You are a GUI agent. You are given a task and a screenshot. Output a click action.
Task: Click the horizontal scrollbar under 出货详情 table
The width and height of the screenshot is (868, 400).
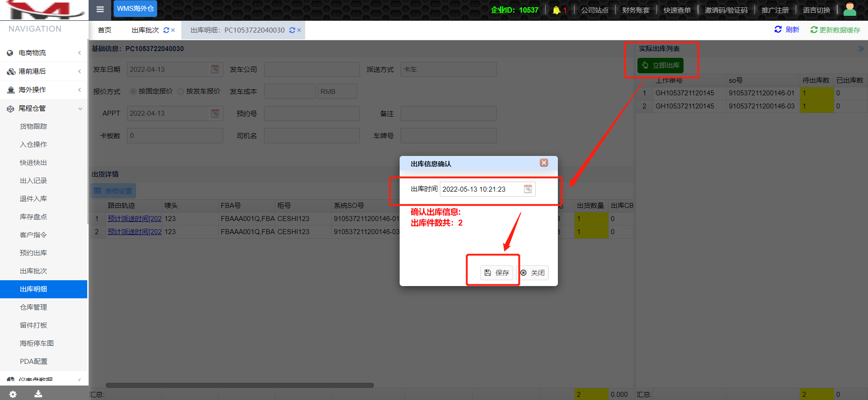(x=240, y=386)
